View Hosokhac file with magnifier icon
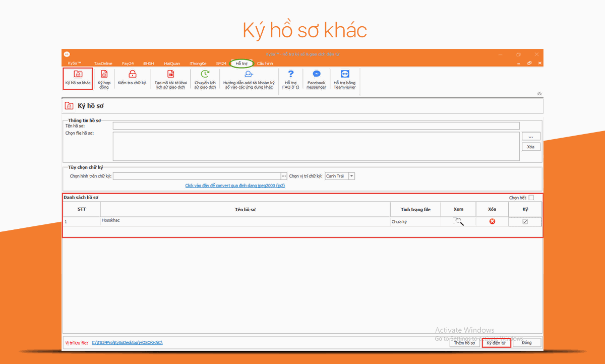This screenshot has width=605, height=364. click(x=459, y=221)
